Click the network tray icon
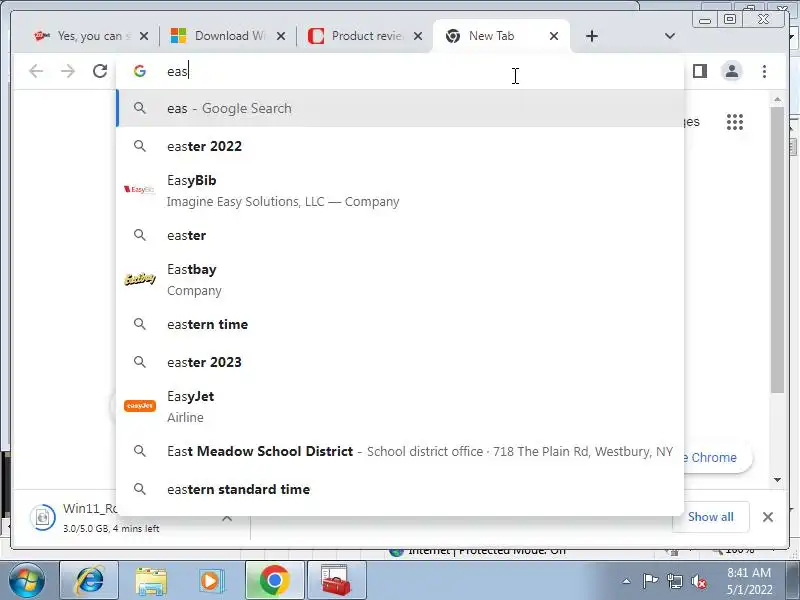Viewport: 800px width, 600px height. 674,581
